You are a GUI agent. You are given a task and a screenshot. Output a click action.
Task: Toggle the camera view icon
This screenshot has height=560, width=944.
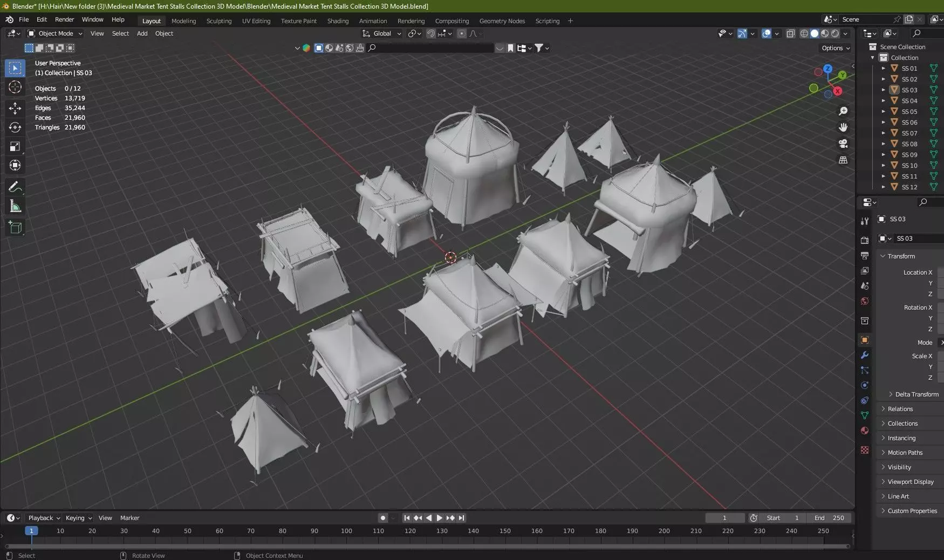[x=843, y=144]
